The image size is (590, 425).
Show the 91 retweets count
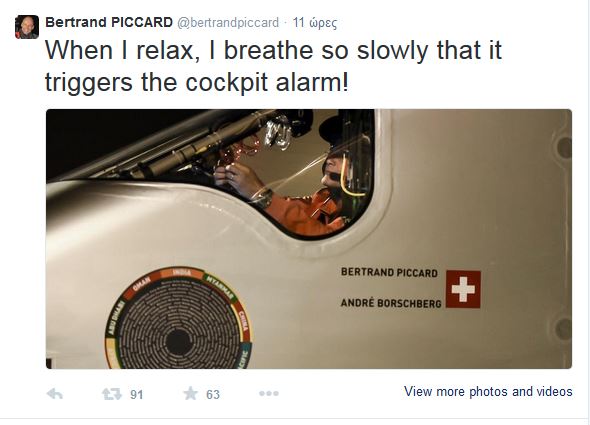137,395
